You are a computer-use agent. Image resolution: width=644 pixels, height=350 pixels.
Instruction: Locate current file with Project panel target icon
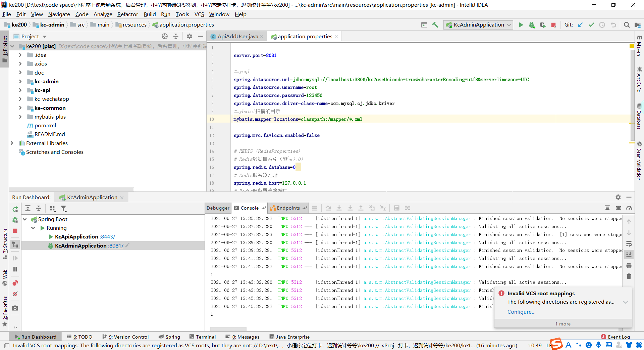pos(165,36)
